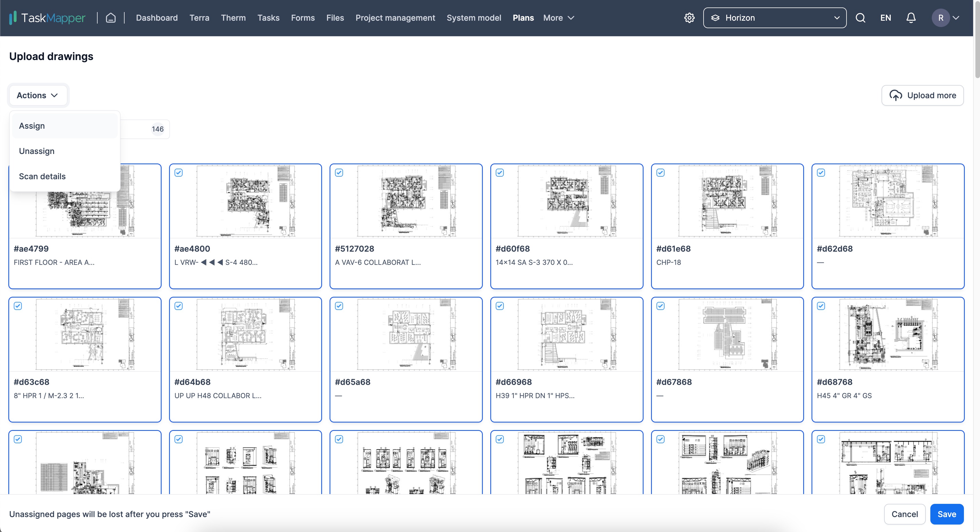Click 'H45 4" GR 4" GS' text
980x532 pixels.
(844, 396)
